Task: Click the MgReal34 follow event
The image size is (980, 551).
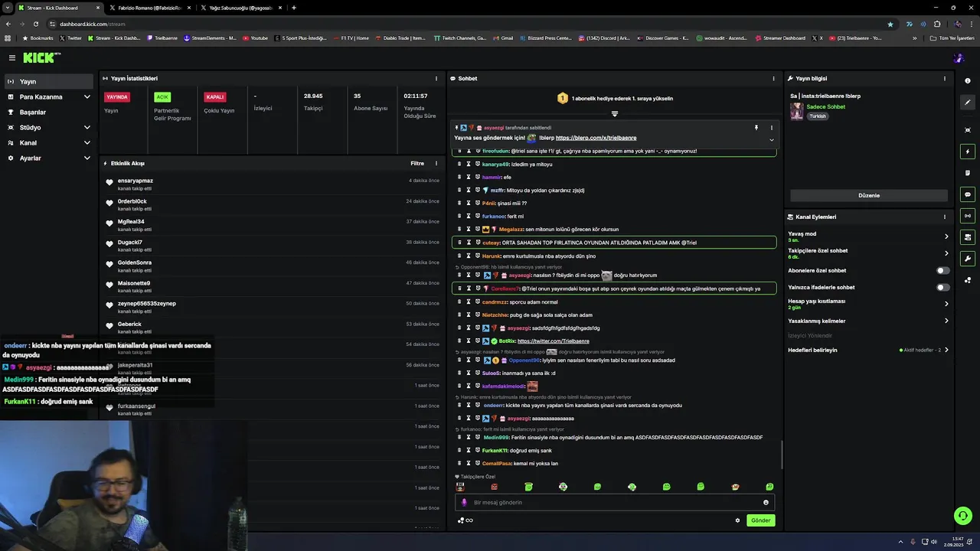Action: (274, 225)
